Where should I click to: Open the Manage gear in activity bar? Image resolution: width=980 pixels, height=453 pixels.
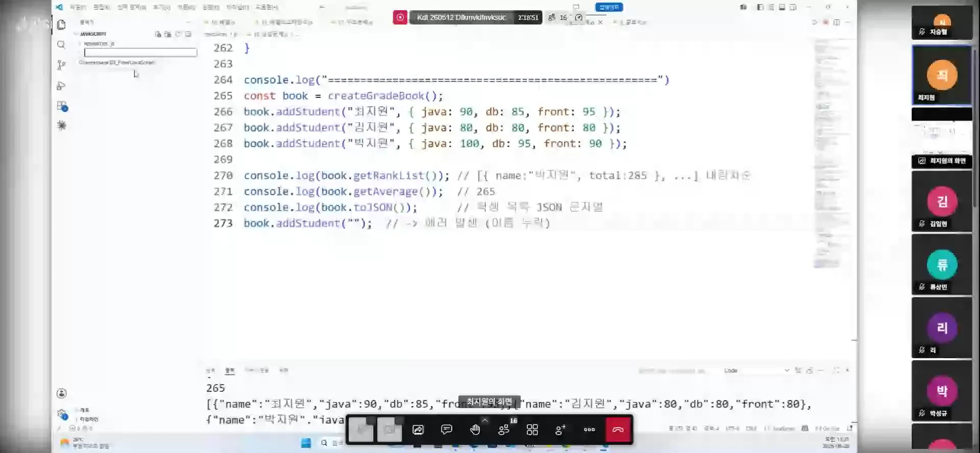pos(62,414)
